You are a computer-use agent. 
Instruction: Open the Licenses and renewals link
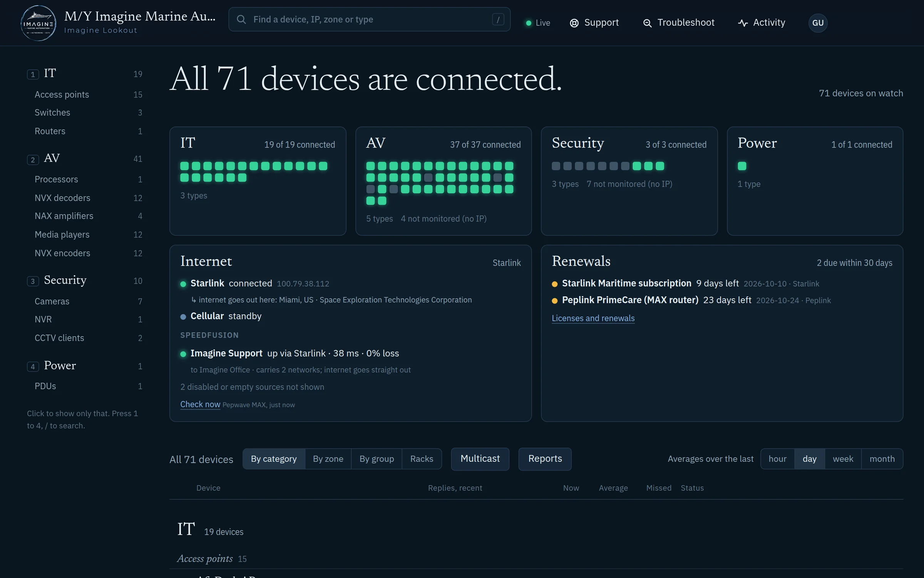point(593,318)
